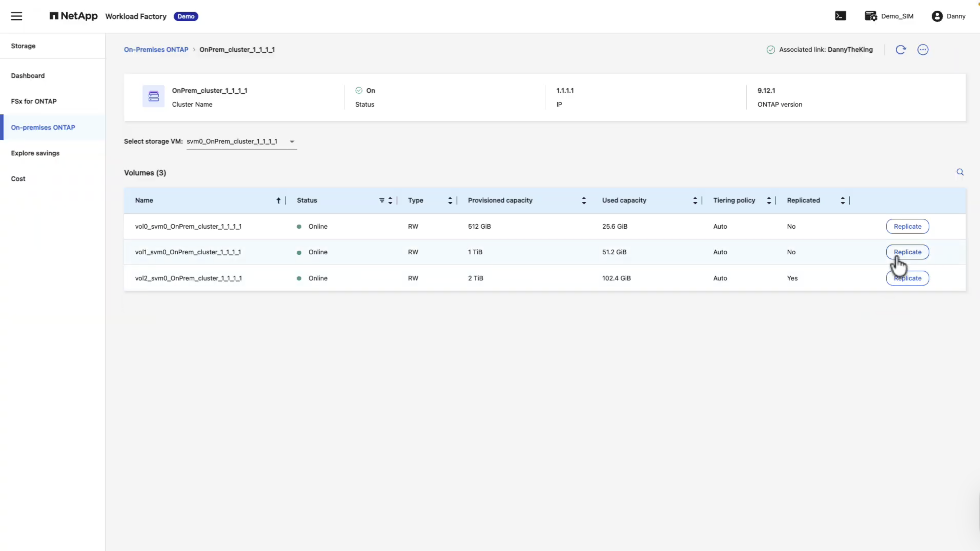The height and width of the screenshot is (551, 980).
Task: Open the three-dot more options menu
Action: pyautogui.click(x=923, y=50)
